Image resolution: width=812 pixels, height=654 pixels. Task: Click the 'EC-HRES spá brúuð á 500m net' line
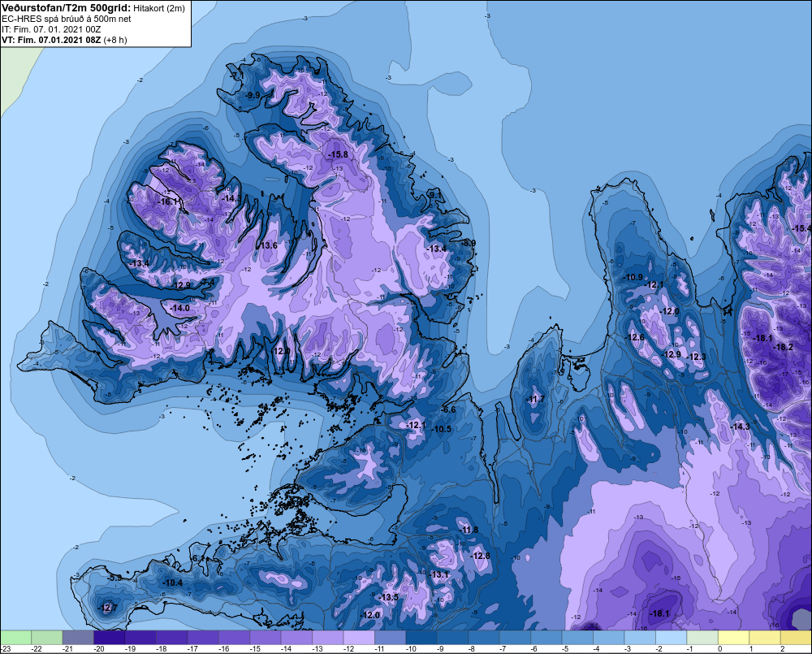[x=67, y=19]
